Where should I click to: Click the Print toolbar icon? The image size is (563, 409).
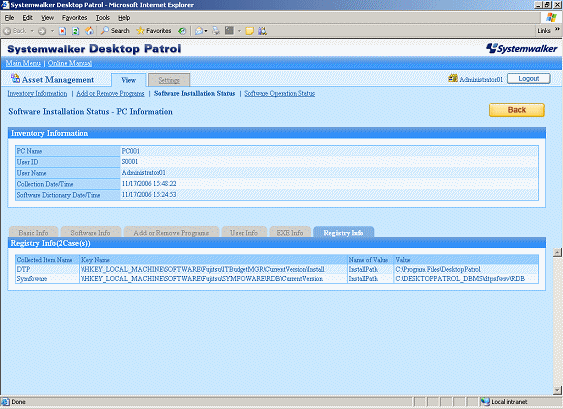tap(216, 31)
